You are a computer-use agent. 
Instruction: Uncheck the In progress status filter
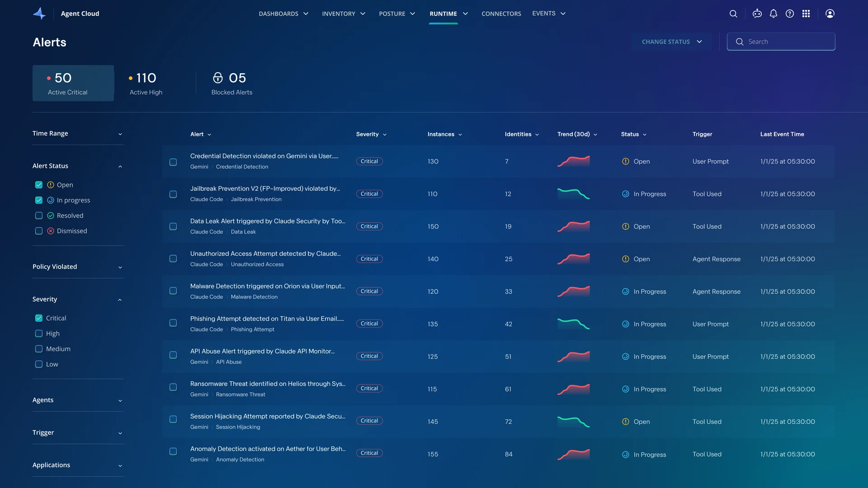click(39, 200)
